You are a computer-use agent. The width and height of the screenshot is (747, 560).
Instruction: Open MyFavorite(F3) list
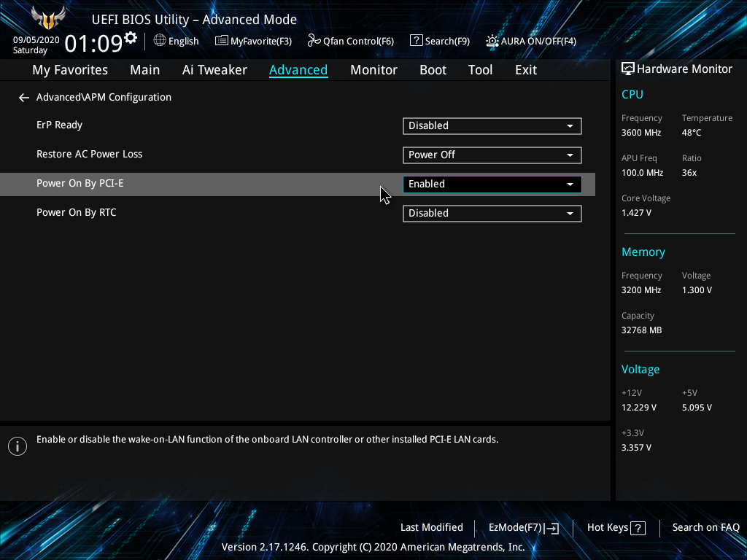[253, 41]
